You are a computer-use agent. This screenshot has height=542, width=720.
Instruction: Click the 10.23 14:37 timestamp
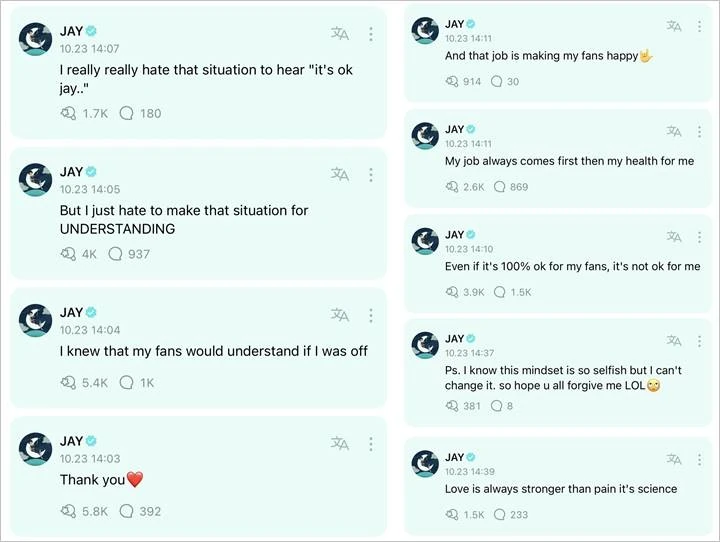(469, 353)
